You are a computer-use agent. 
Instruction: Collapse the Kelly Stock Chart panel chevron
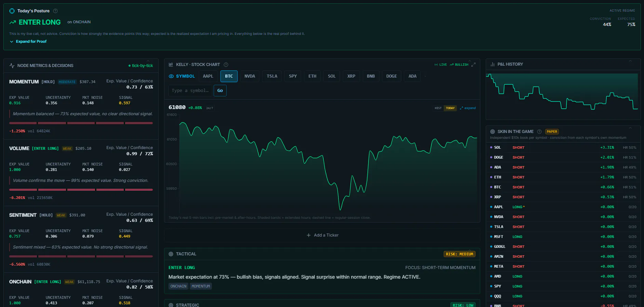[470, 61]
